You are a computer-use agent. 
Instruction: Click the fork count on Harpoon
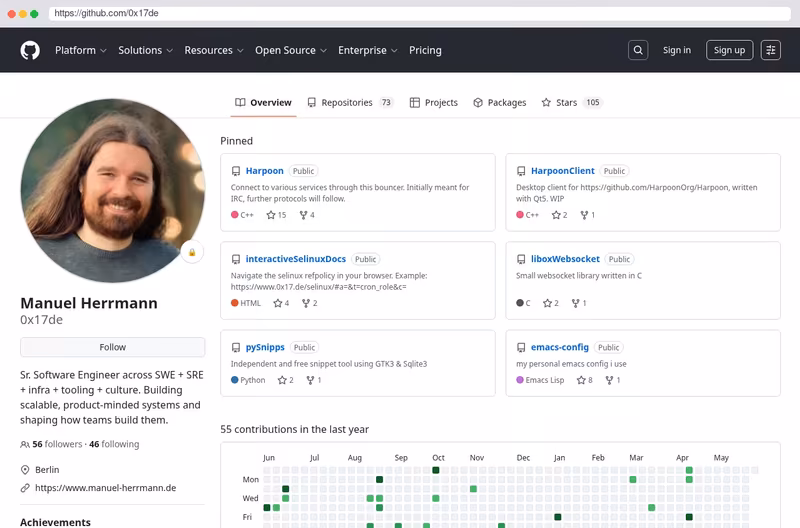pos(307,215)
